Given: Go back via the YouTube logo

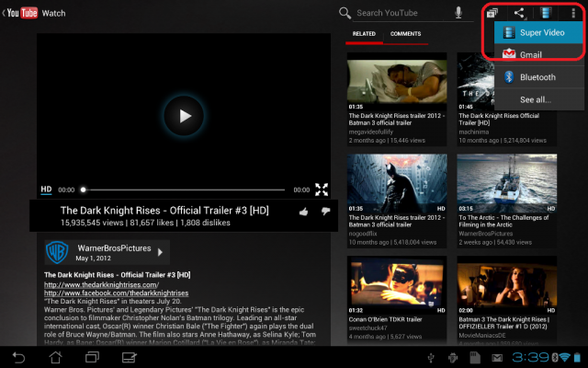Looking at the screenshot, I should (x=22, y=13).
